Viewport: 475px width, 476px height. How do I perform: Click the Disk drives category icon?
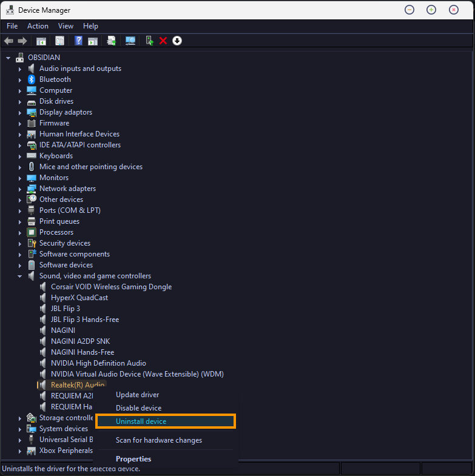point(32,102)
